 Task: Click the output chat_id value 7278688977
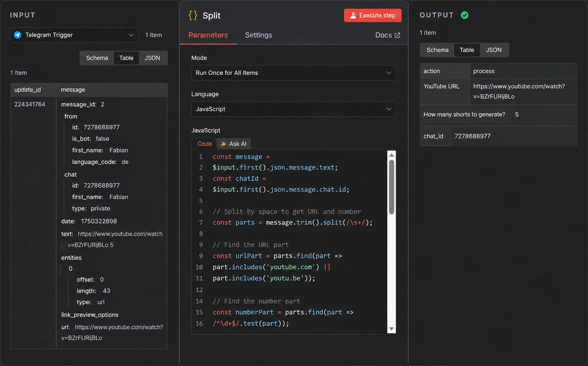tap(472, 136)
